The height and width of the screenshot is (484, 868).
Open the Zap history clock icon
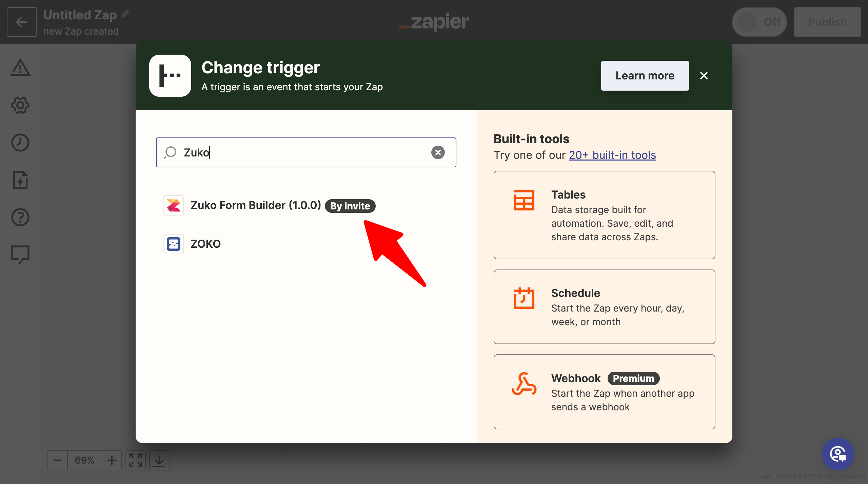(21, 143)
